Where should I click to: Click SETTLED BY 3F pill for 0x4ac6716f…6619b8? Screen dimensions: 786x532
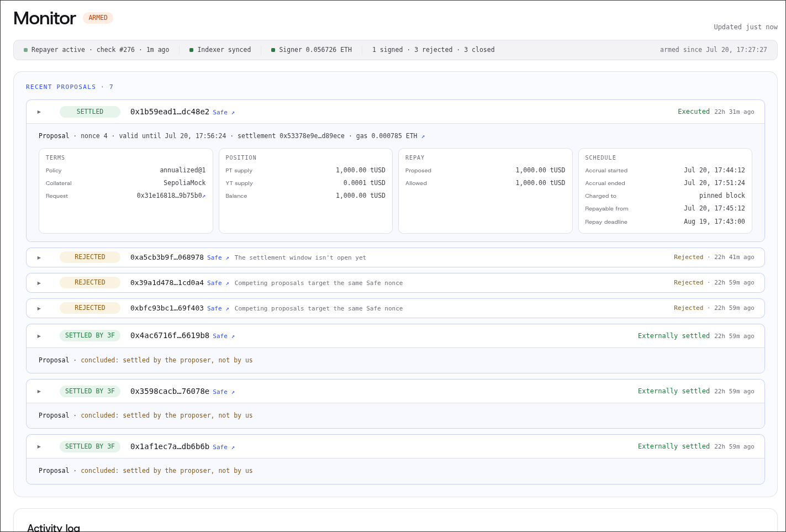click(x=90, y=335)
